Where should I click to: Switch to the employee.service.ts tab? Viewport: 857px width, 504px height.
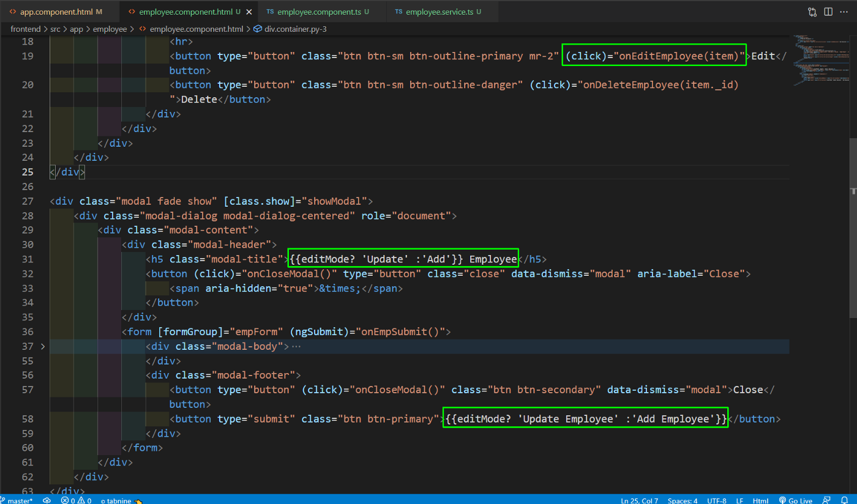coord(443,12)
